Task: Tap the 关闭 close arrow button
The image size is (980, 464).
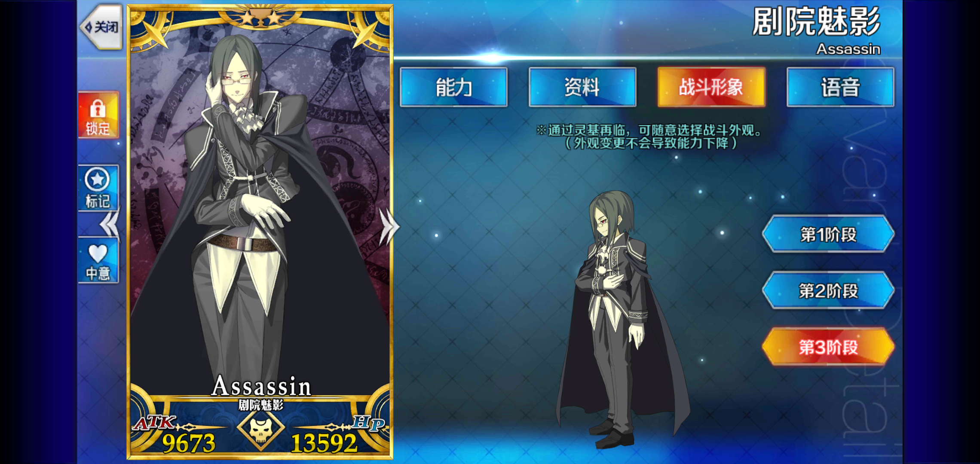Action: pyautogui.click(x=101, y=27)
